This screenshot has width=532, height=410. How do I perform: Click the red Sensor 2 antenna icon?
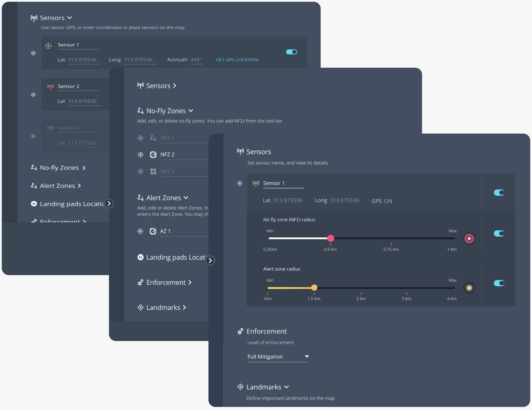(50, 87)
